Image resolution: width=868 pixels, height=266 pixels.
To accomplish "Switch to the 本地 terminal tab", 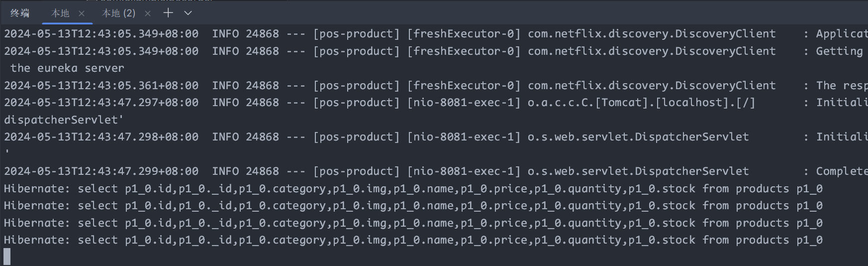I will [x=60, y=13].
